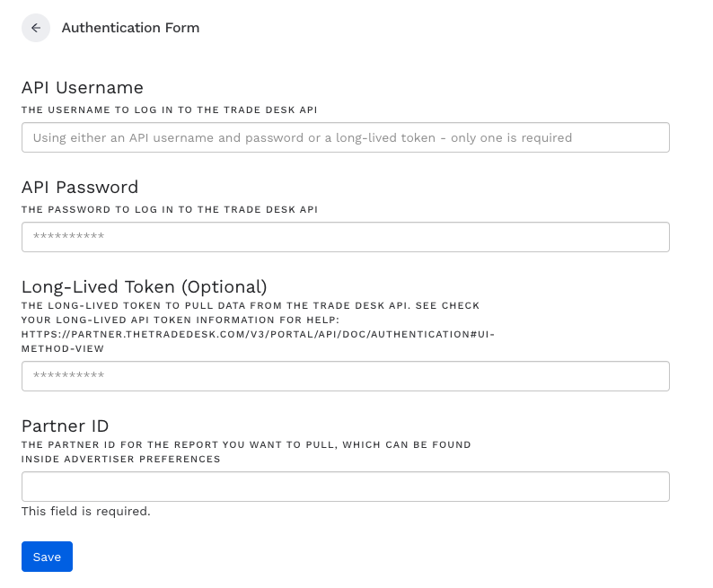Select the Long-Lived Token input box
Screen dimensions: 713x588
click(x=346, y=376)
